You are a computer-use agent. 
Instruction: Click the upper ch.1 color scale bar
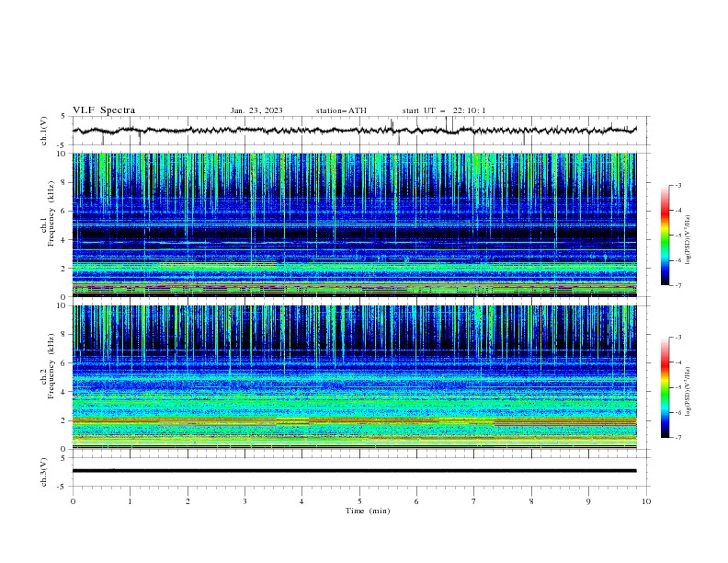(x=665, y=236)
